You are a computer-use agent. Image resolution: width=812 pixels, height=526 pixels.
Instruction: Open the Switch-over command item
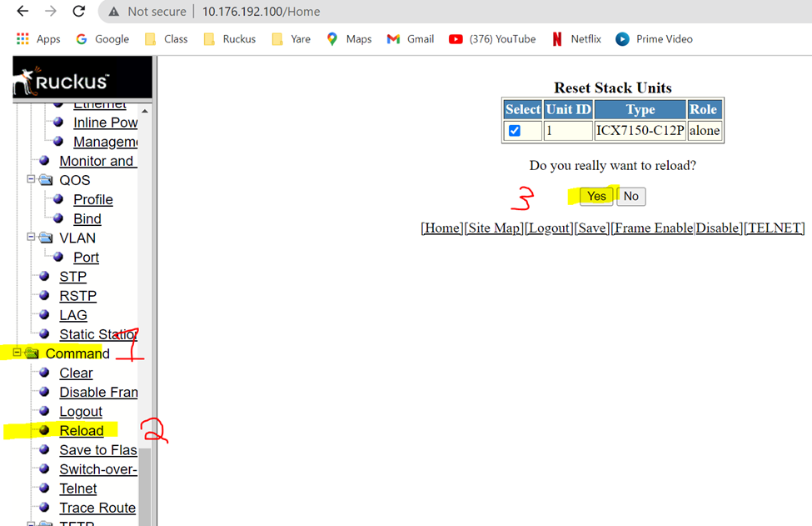(x=98, y=469)
